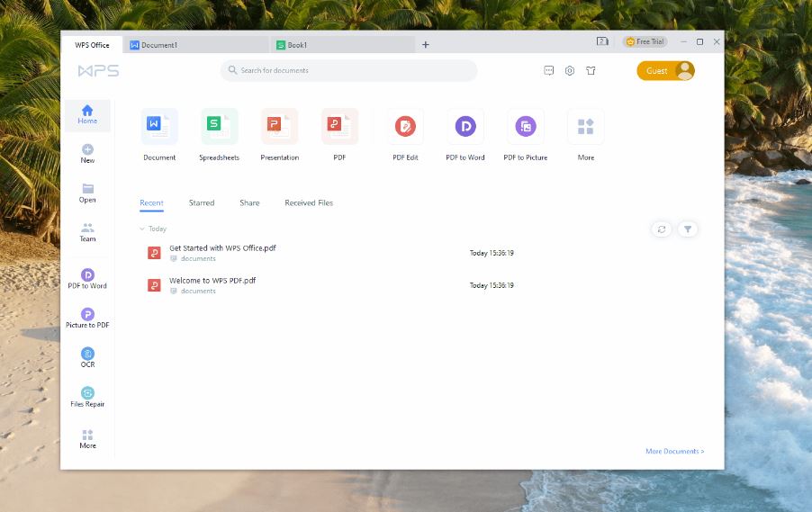Viewport: 812px width, 512px height.
Task: Click the WPS logo in header
Action: (98, 70)
